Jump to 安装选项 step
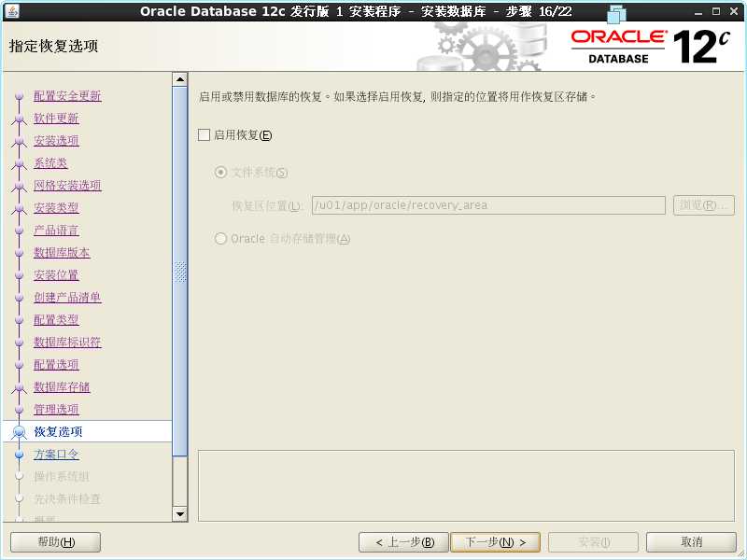The height and width of the screenshot is (560, 747). pos(56,141)
